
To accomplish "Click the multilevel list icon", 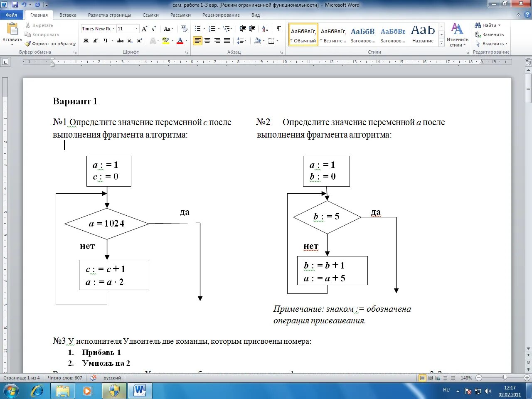I will click(226, 29).
